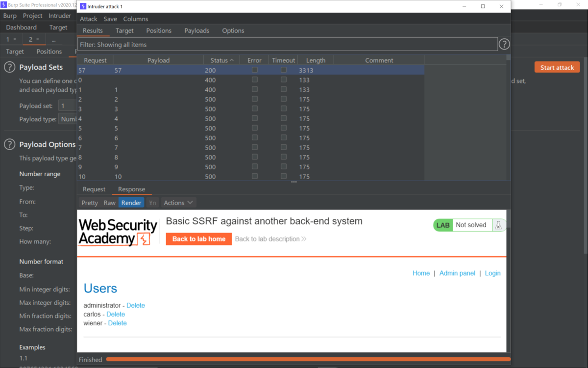Select Pretty view
The width and height of the screenshot is (588, 368).
point(90,203)
